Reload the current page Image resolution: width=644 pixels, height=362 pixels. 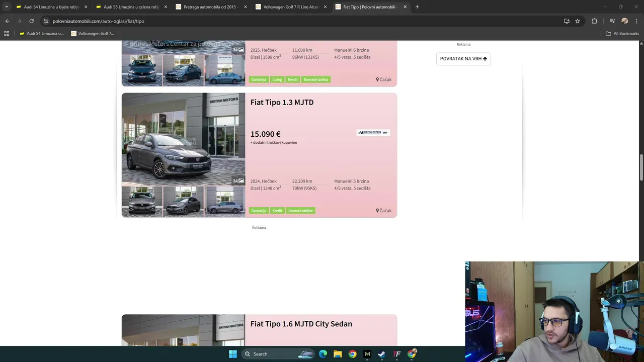click(x=31, y=21)
